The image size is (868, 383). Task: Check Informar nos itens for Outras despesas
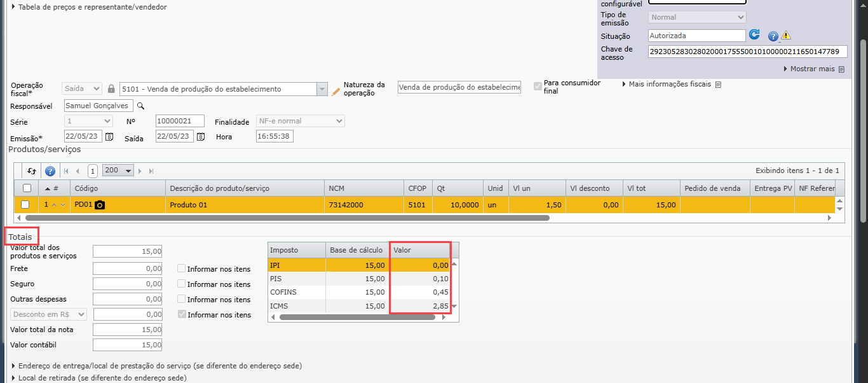click(182, 299)
